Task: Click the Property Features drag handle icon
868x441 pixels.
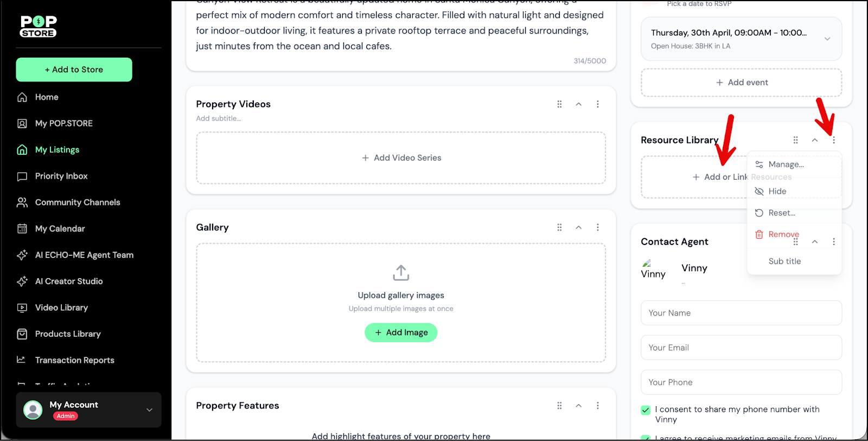Action: (559, 406)
